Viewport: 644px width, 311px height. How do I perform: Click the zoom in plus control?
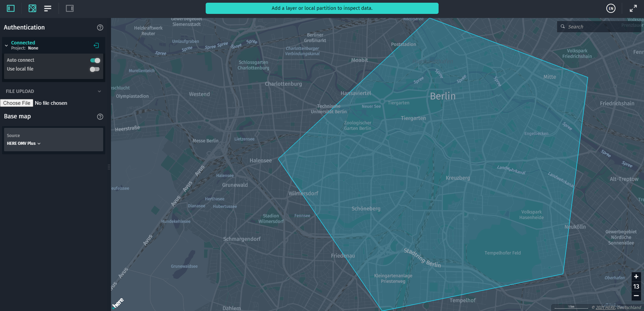pos(636,277)
